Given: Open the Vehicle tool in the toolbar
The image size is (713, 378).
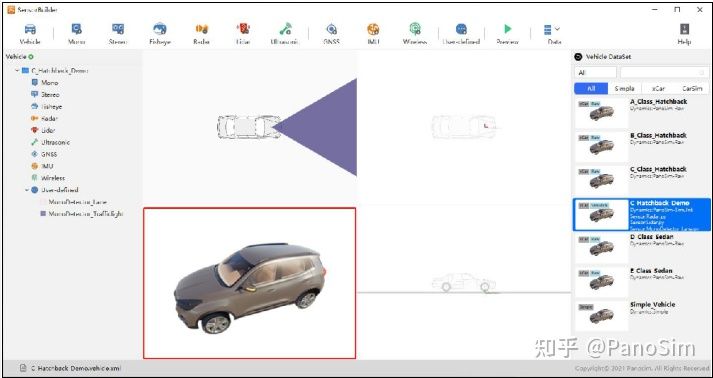Looking at the screenshot, I should click(x=30, y=34).
